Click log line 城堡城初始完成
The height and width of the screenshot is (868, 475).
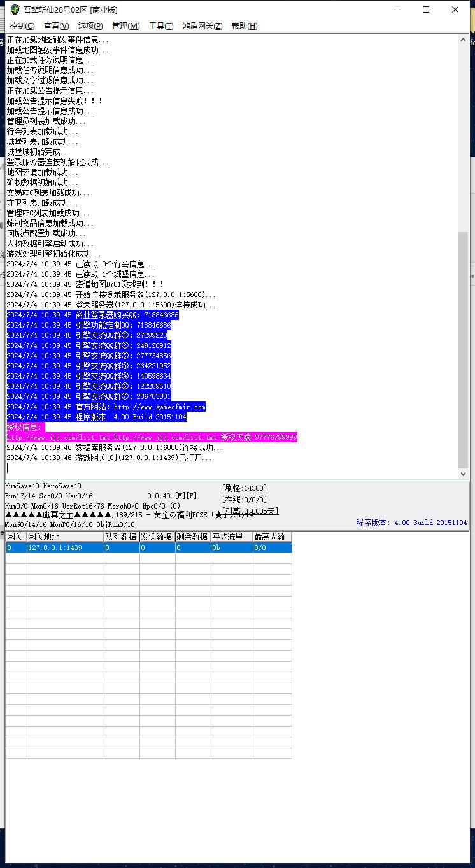38,152
